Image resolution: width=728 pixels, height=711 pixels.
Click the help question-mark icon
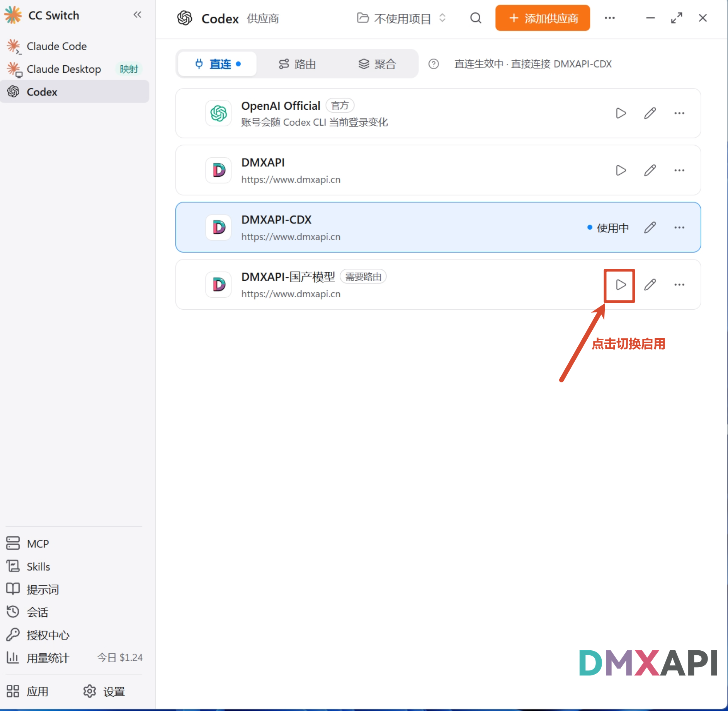[434, 64]
